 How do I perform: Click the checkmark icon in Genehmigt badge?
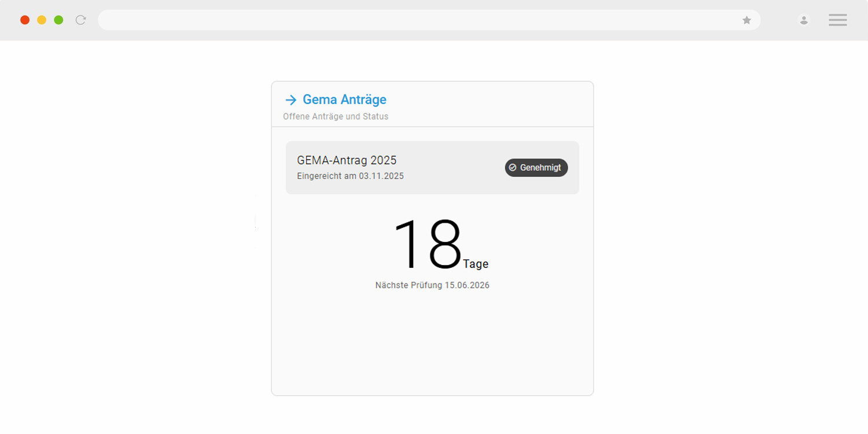click(x=513, y=168)
